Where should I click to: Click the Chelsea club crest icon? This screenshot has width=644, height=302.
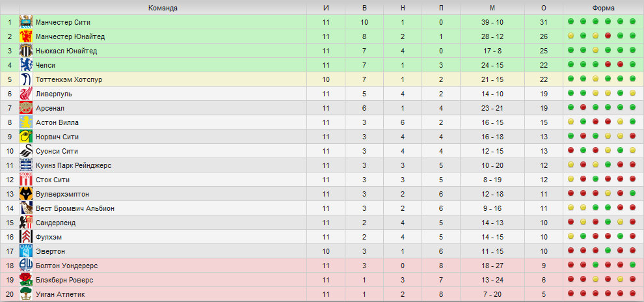click(x=26, y=65)
